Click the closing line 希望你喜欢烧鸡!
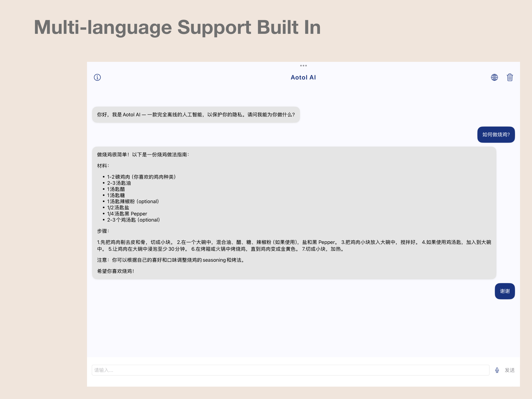The width and height of the screenshot is (532, 399). 116,271
